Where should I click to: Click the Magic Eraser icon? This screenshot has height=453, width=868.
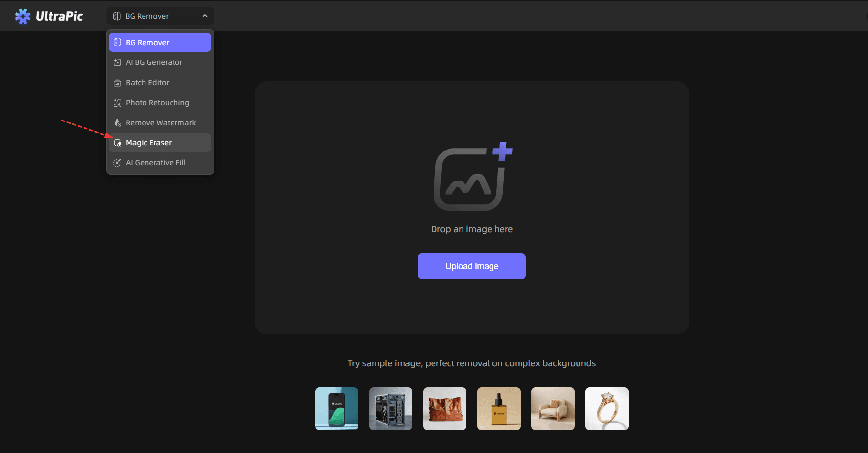tap(117, 143)
